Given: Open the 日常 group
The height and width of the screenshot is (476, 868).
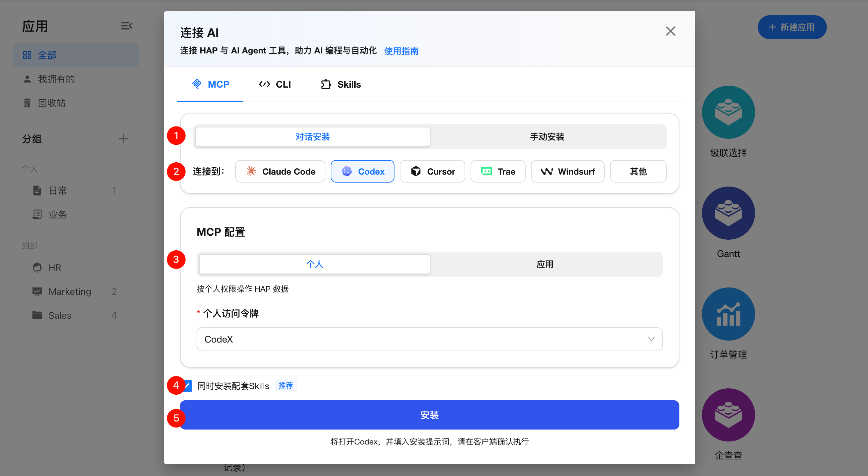Looking at the screenshot, I should [x=76, y=190].
